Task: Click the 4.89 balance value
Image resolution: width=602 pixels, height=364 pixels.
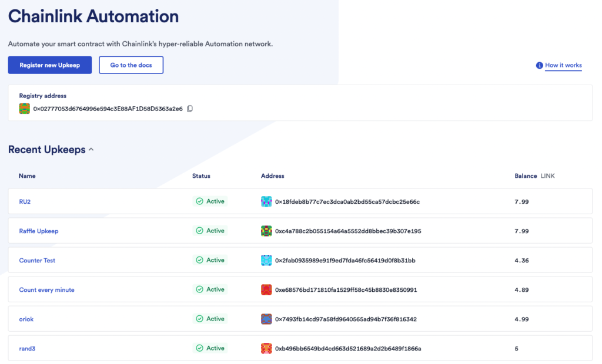Action: point(522,290)
